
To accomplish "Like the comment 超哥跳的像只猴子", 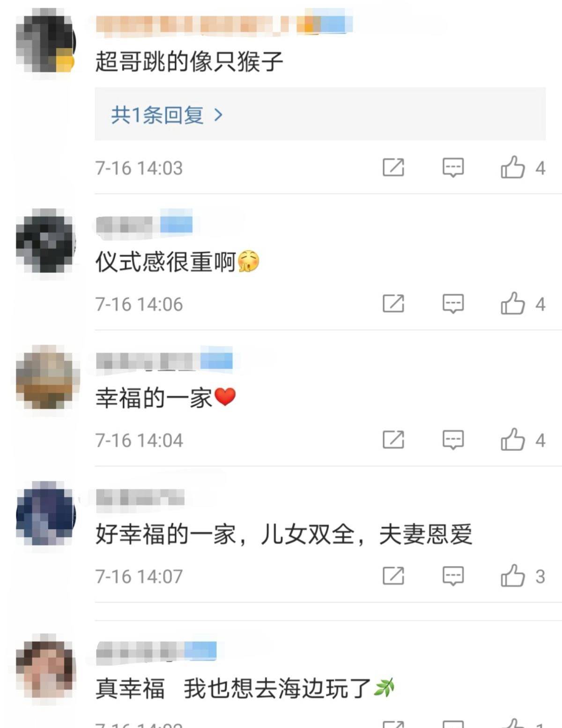I will (x=513, y=168).
